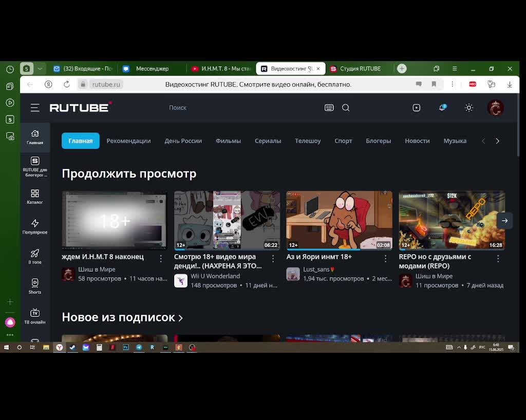The image size is (526, 420).
Task: Open Steam from the taskbar
Action: pyautogui.click(x=72, y=347)
